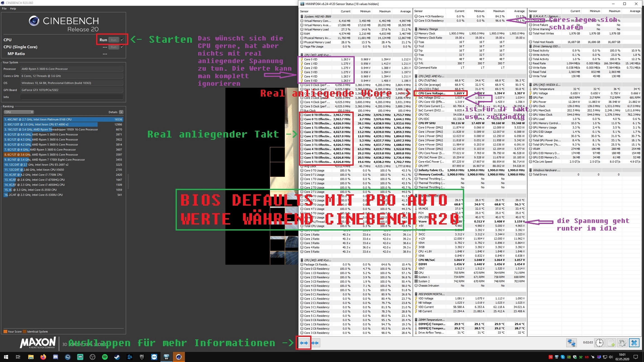
Task: Expand the ranking Details arrow
Action: pos(121,112)
